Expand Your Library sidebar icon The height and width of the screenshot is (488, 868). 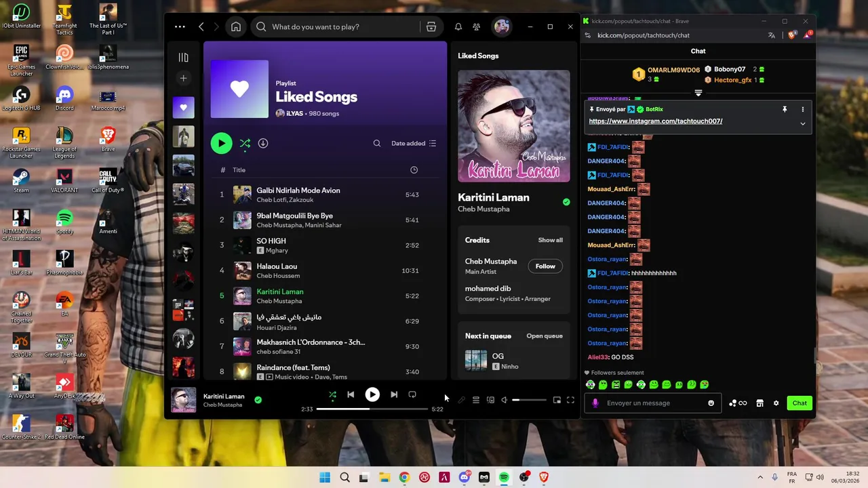(183, 58)
